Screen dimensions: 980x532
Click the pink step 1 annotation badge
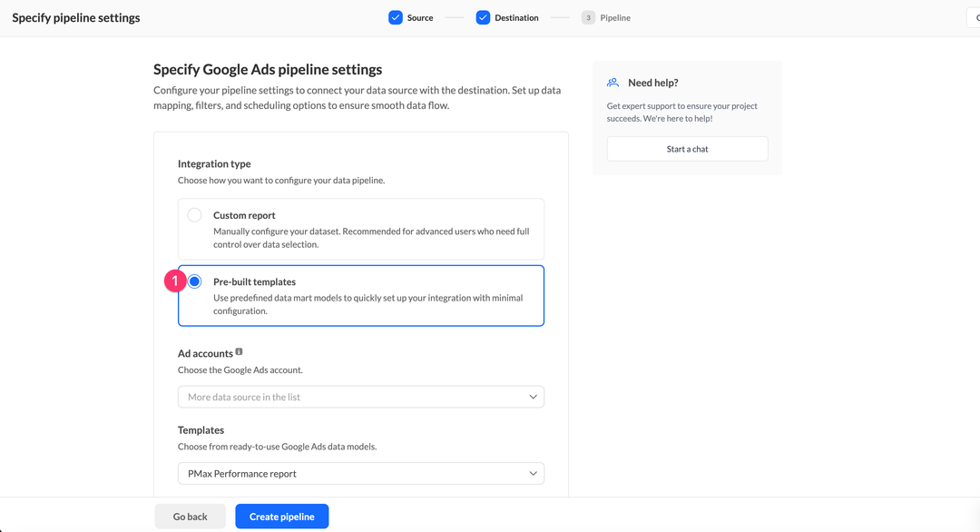tap(176, 281)
